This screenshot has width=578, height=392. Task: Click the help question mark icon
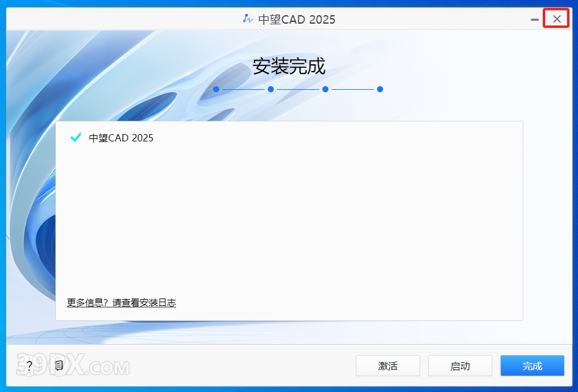click(29, 366)
